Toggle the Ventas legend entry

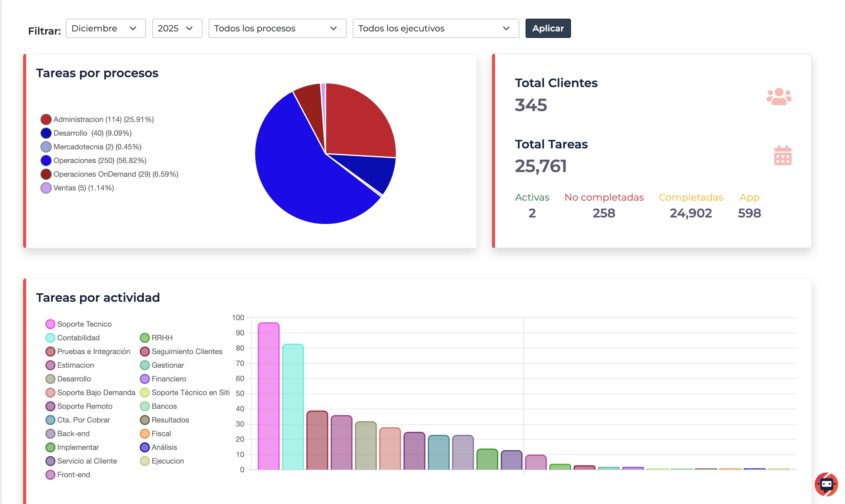click(x=77, y=188)
